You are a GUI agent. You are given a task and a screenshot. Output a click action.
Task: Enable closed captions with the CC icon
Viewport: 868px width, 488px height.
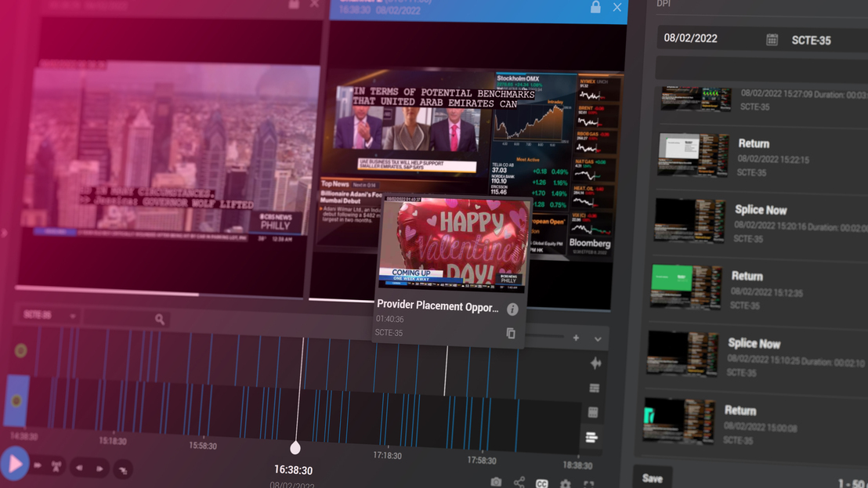click(x=541, y=482)
